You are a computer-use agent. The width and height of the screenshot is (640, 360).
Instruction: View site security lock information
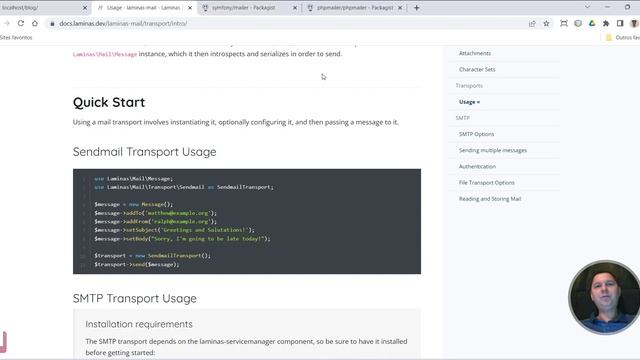[x=52, y=24]
